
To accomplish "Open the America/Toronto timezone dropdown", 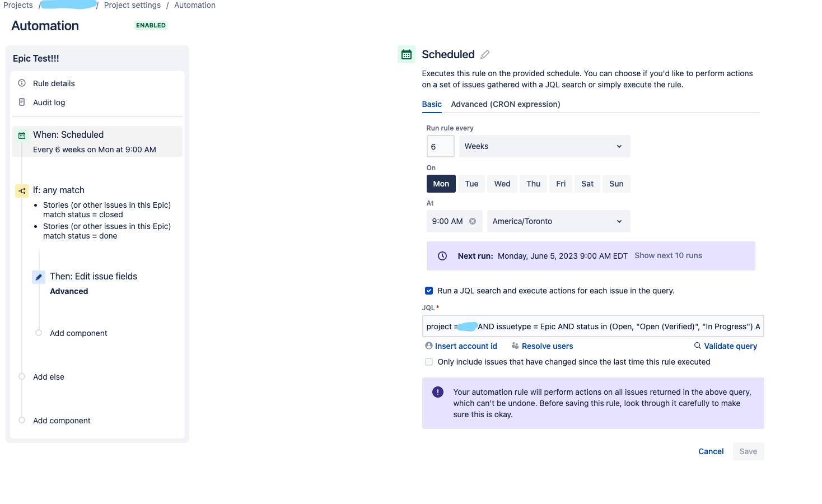I will coord(558,221).
